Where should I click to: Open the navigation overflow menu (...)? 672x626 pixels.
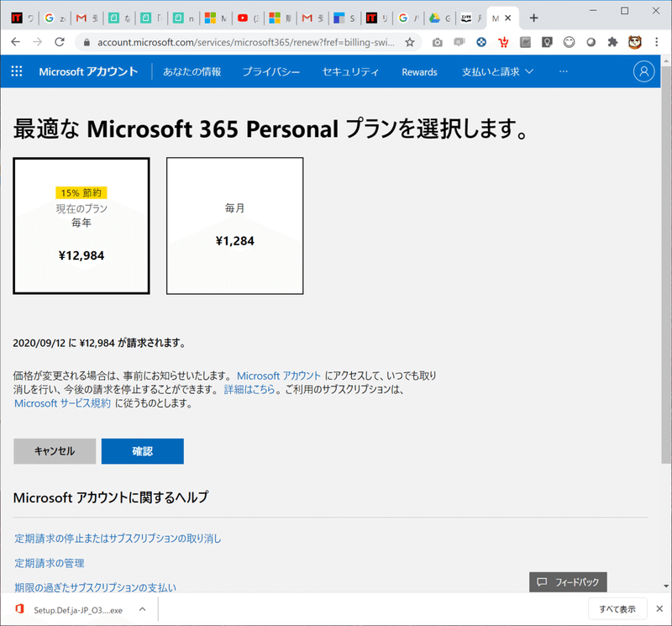coord(563,71)
